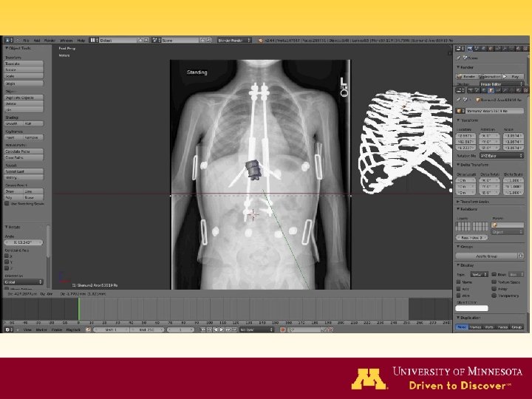Click add new scene plus icon
The image size is (532, 399).
pos(203,40)
